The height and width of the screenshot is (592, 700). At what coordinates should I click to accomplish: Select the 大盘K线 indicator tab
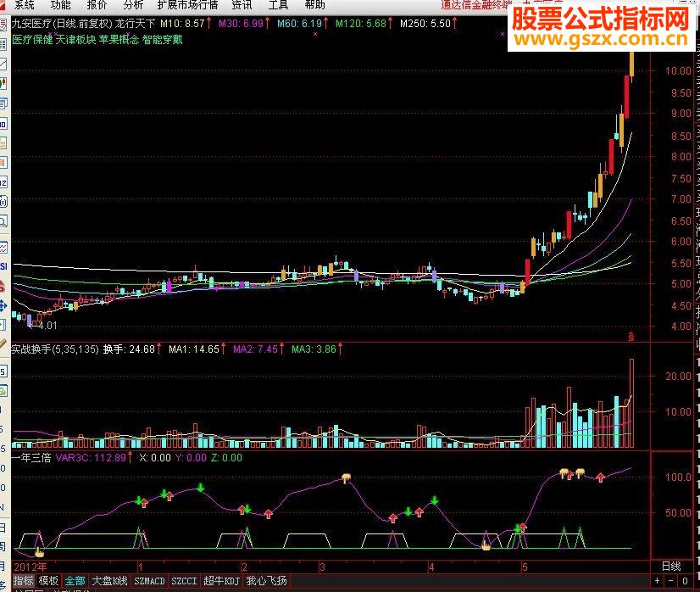[109, 581]
